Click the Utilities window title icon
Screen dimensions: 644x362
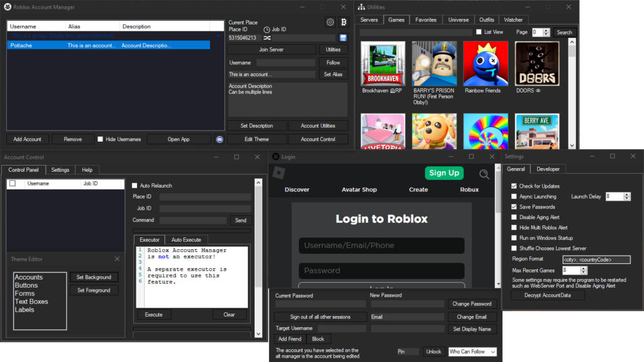pyautogui.click(x=361, y=7)
